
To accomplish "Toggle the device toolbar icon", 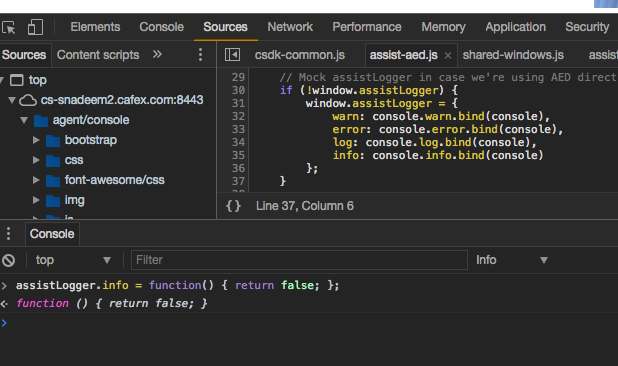I will 35,27.
